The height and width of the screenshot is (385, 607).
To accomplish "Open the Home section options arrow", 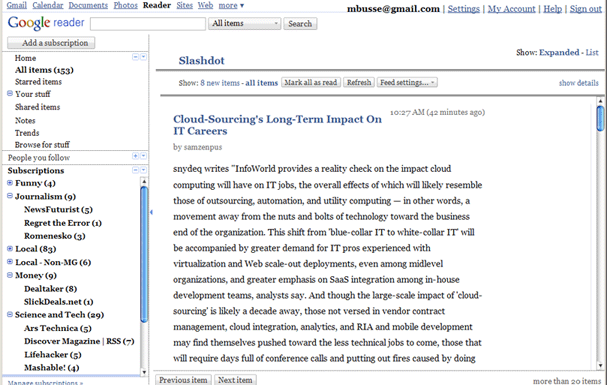I will coord(143,57).
